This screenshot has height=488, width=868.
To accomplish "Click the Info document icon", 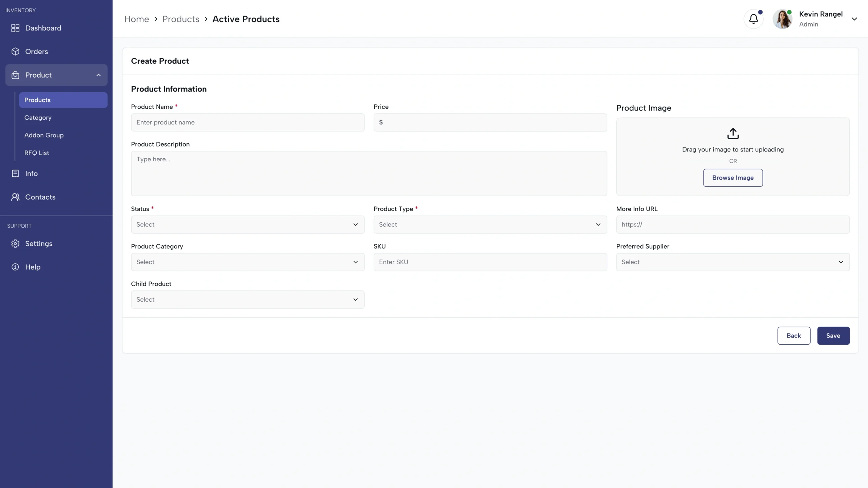I will tap(15, 174).
